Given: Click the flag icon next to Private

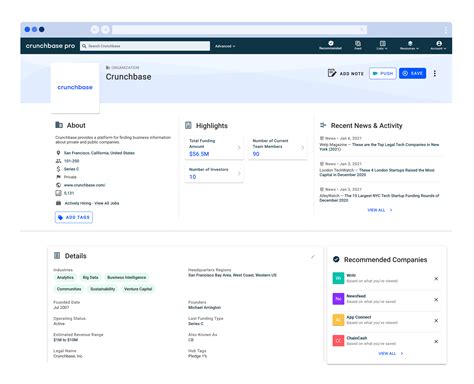Looking at the screenshot, I should click(58, 177).
